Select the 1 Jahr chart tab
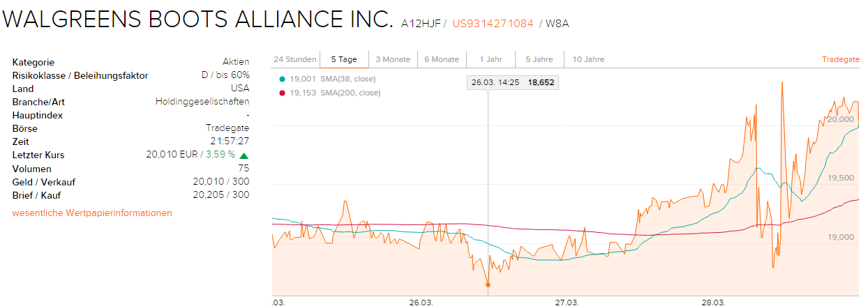868x306 pixels. click(491, 59)
